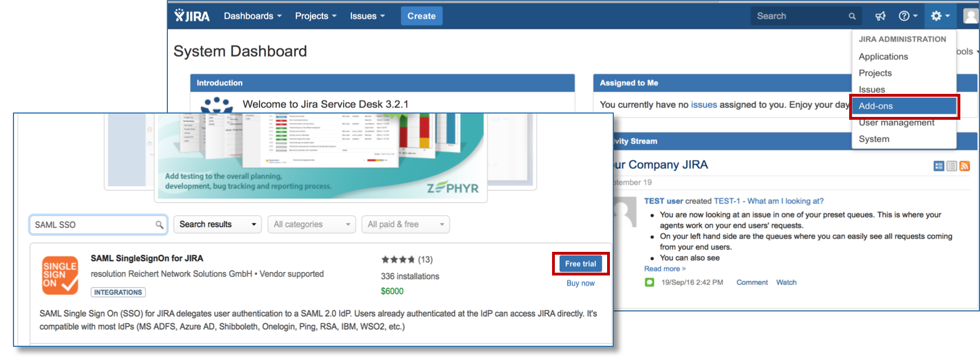Open the TEST user link
This screenshot has height=357, width=980.
coord(663,201)
